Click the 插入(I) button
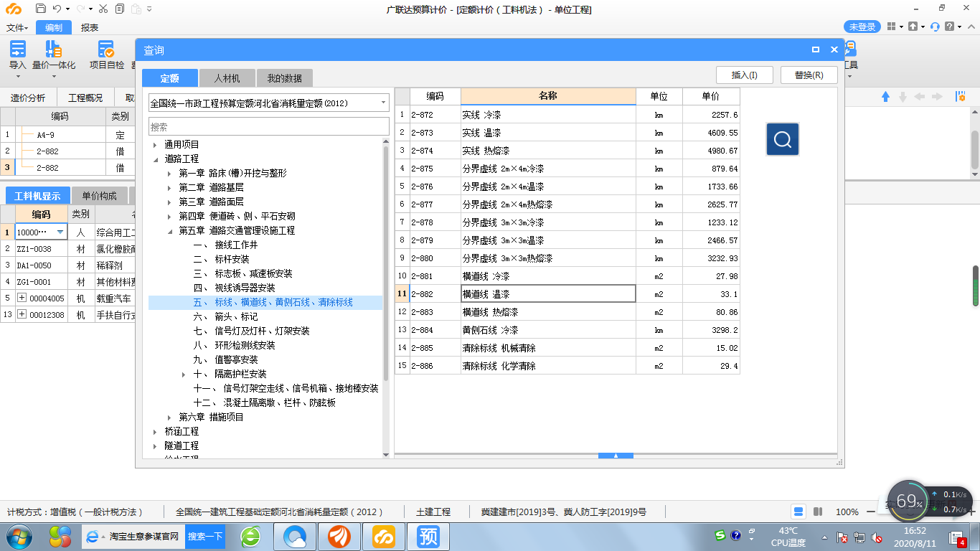This screenshot has width=980, height=551. click(x=744, y=75)
